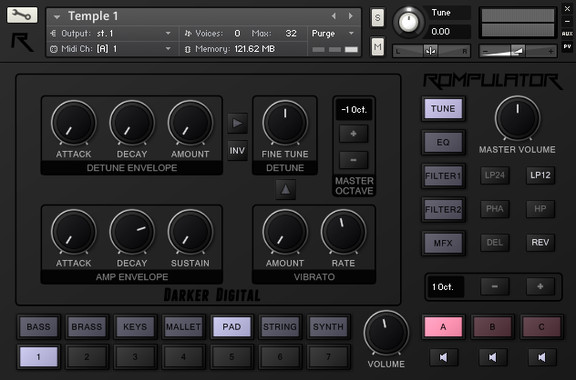576x380 pixels.
Task: Enable the LP24 filter
Action: coord(495,175)
